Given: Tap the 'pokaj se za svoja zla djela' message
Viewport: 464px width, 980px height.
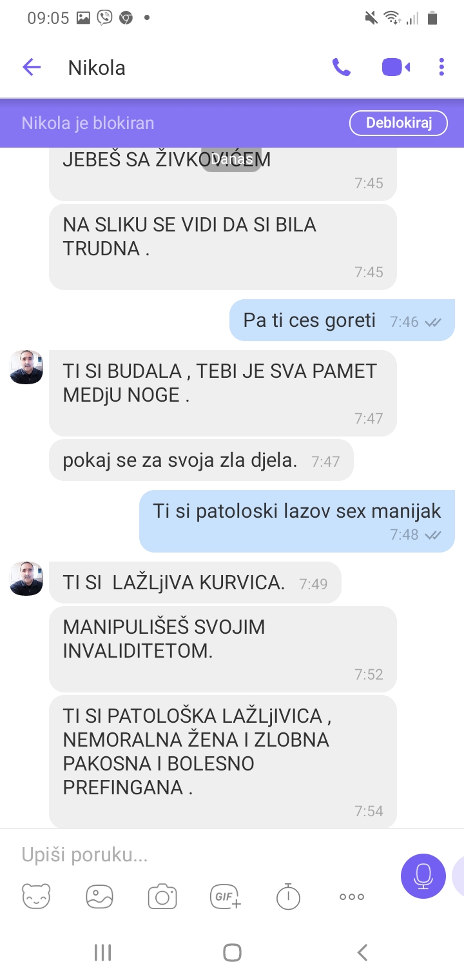Looking at the screenshot, I should (x=201, y=460).
